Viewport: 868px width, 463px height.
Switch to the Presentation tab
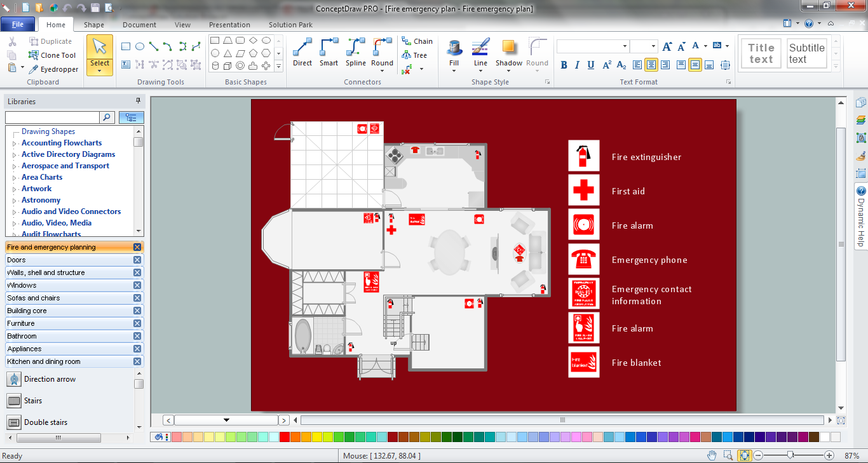point(229,25)
